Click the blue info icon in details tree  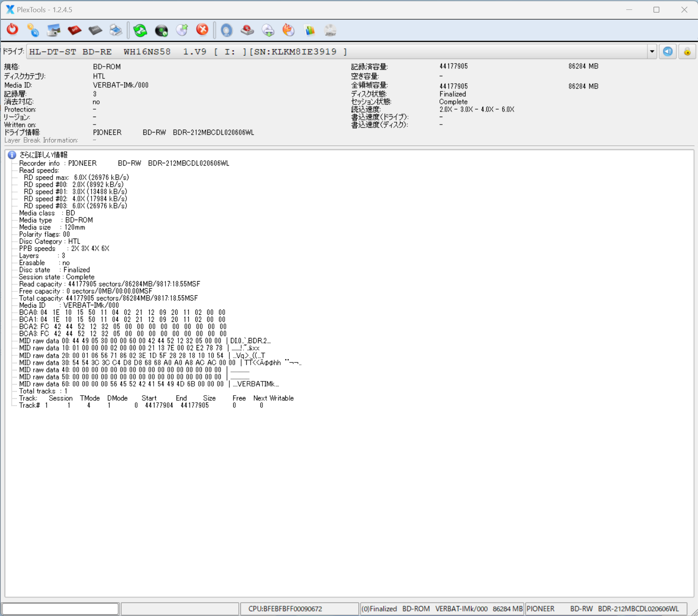(x=12, y=155)
